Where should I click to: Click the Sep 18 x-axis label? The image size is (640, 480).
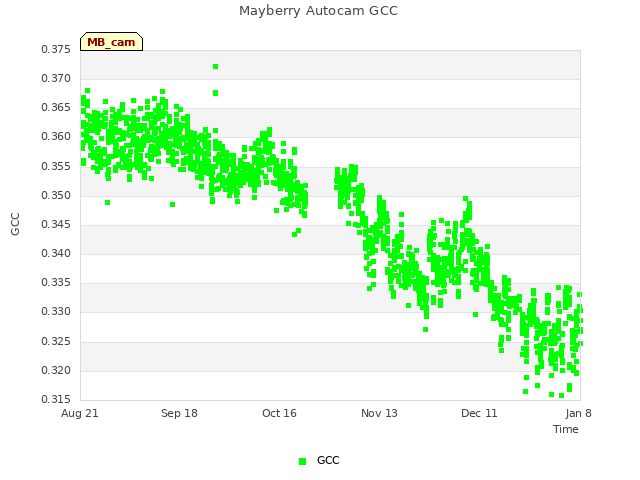pyautogui.click(x=179, y=413)
